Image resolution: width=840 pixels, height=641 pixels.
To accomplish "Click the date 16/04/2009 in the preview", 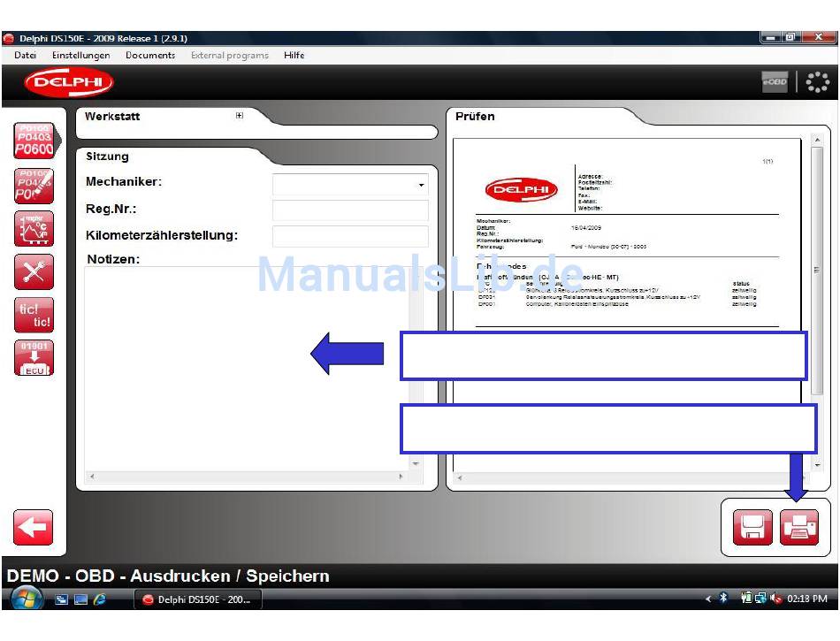I will point(586,228).
